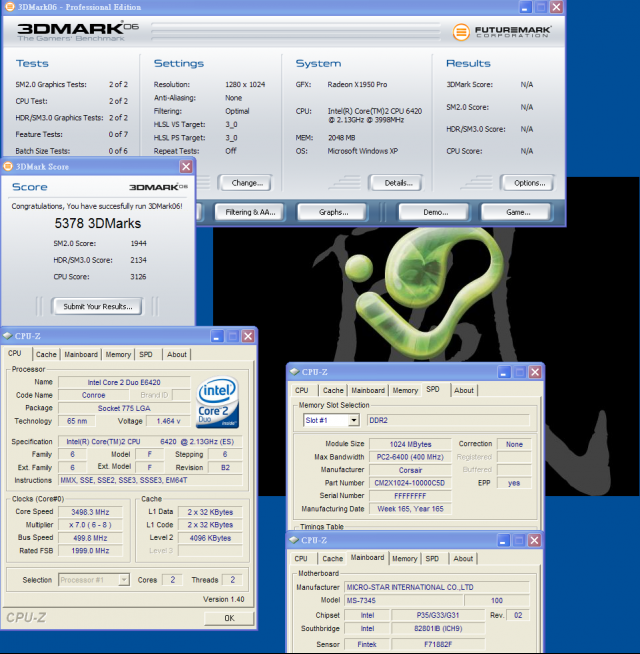Click the 3DMark06 title bar orange icon
The image size is (640, 654).
[x=9, y=7]
